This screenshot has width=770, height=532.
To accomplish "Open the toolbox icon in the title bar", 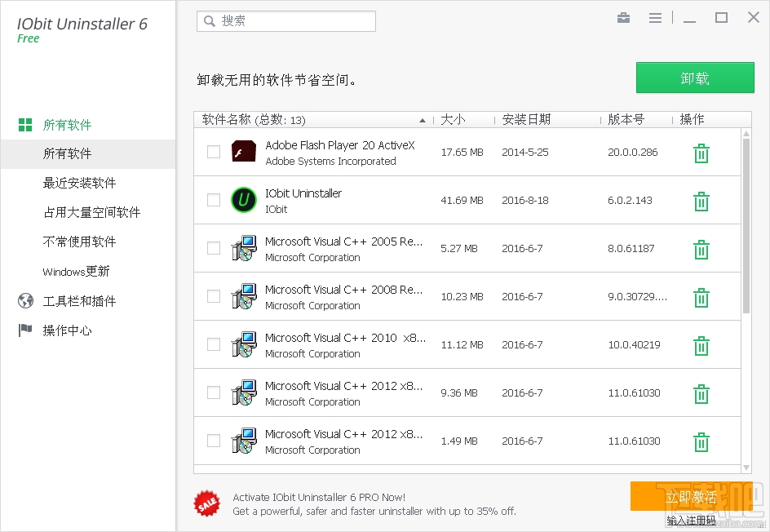I will 623,17.
